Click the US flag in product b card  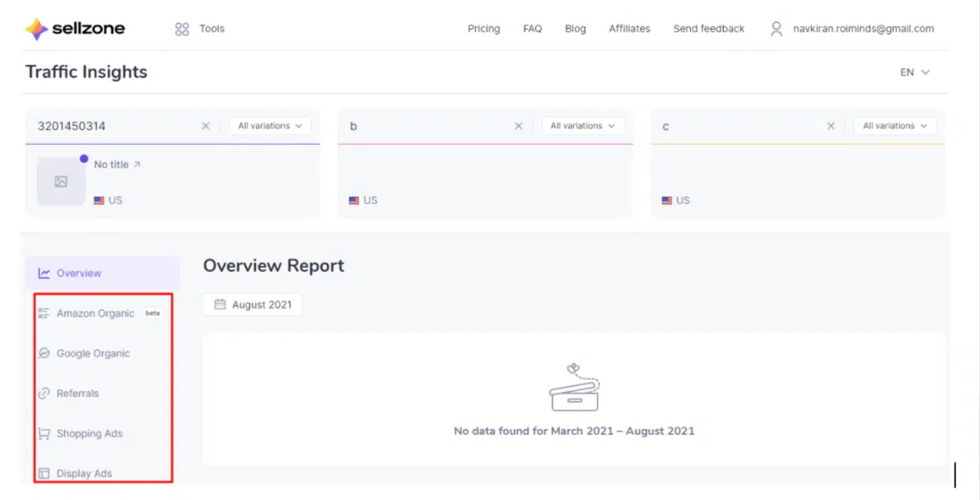tap(354, 201)
